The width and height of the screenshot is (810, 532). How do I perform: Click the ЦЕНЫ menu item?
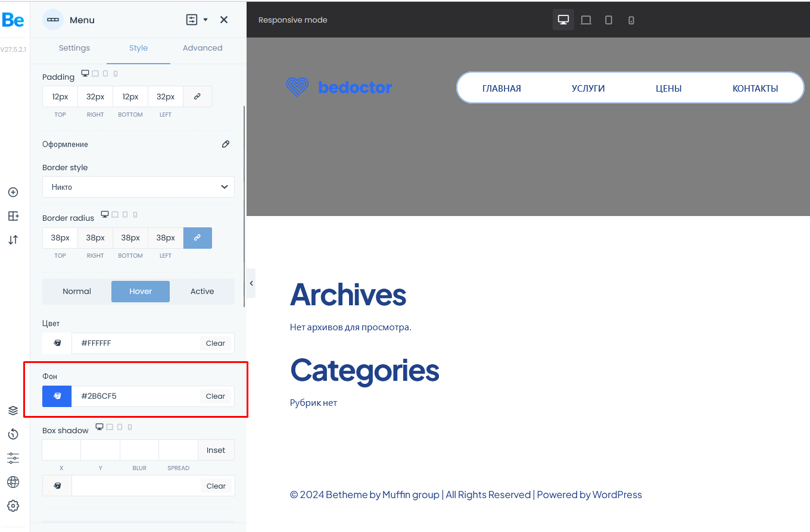click(668, 88)
